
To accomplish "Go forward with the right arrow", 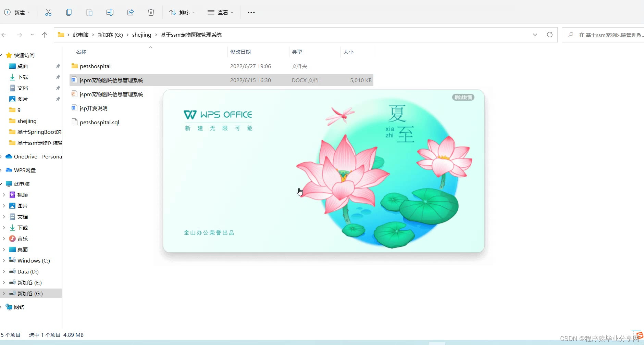I will tap(20, 35).
